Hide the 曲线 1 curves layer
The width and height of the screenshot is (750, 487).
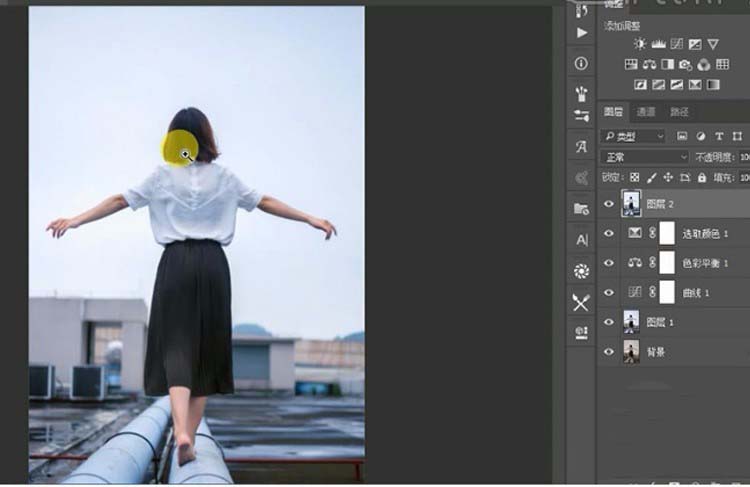608,292
